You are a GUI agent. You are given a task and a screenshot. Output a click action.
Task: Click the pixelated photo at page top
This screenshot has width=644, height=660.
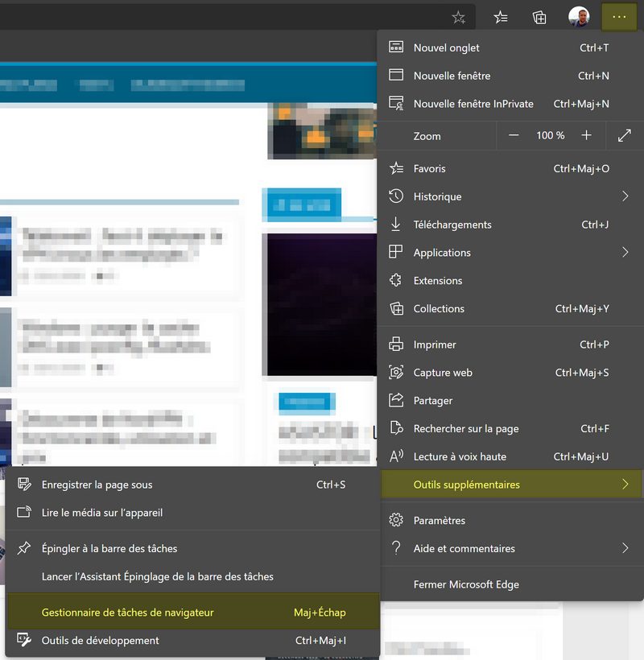coord(322,131)
